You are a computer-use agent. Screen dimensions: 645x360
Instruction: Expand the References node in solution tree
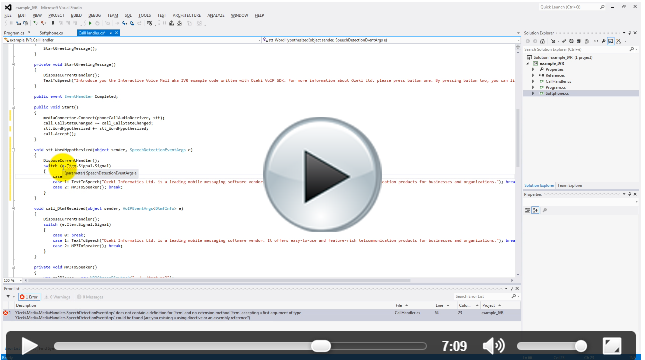pos(533,76)
